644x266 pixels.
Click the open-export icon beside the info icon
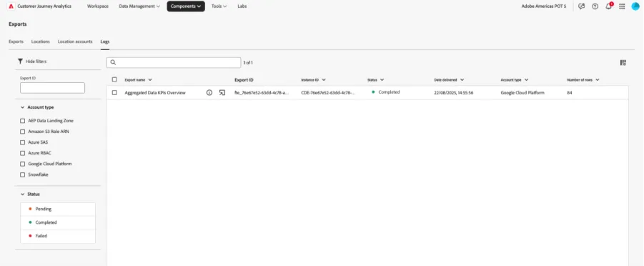click(222, 93)
